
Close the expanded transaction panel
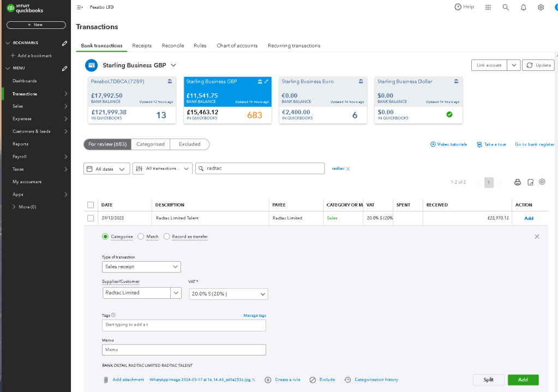point(537,237)
